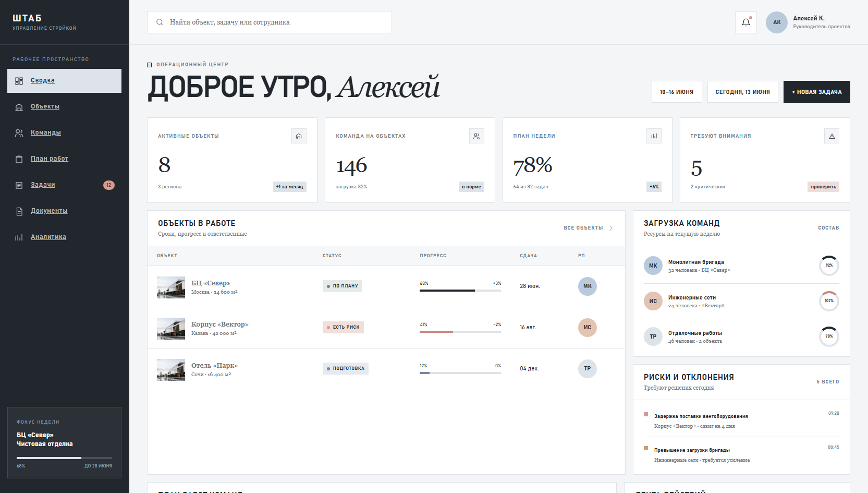Select Задачи in the sidebar
Screen dimensions: 868x493
point(64,185)
